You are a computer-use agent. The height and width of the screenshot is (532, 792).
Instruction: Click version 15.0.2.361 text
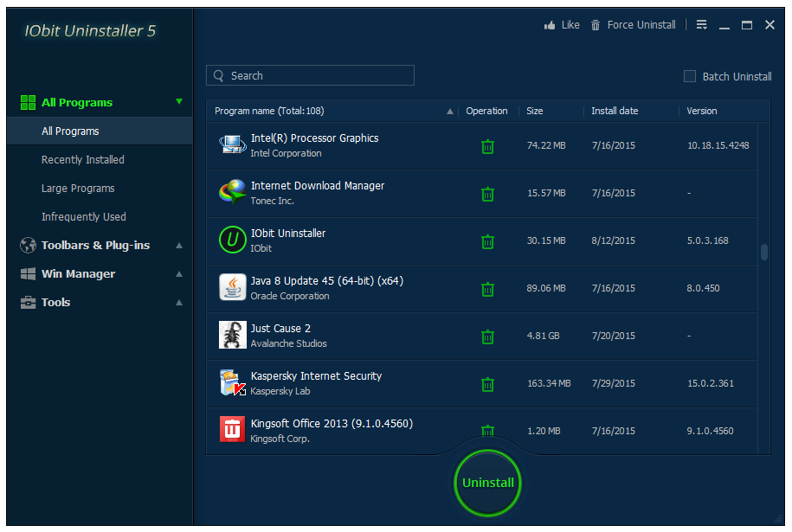click(710, 383)
